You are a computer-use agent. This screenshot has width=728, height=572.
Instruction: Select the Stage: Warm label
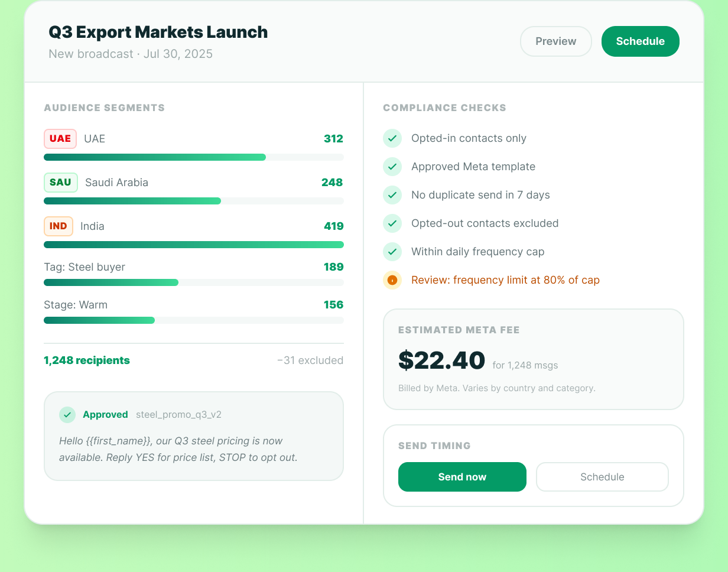[76, 305]
